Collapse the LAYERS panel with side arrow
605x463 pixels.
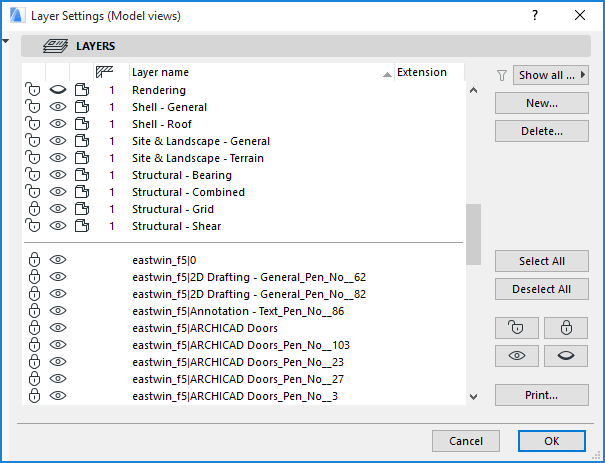pos(8,42)
